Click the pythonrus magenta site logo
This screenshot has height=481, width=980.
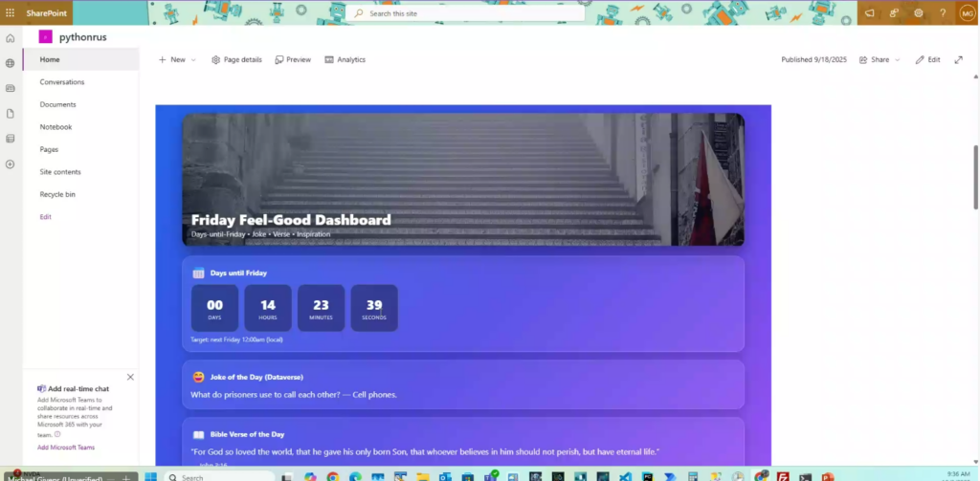point(46,37)
